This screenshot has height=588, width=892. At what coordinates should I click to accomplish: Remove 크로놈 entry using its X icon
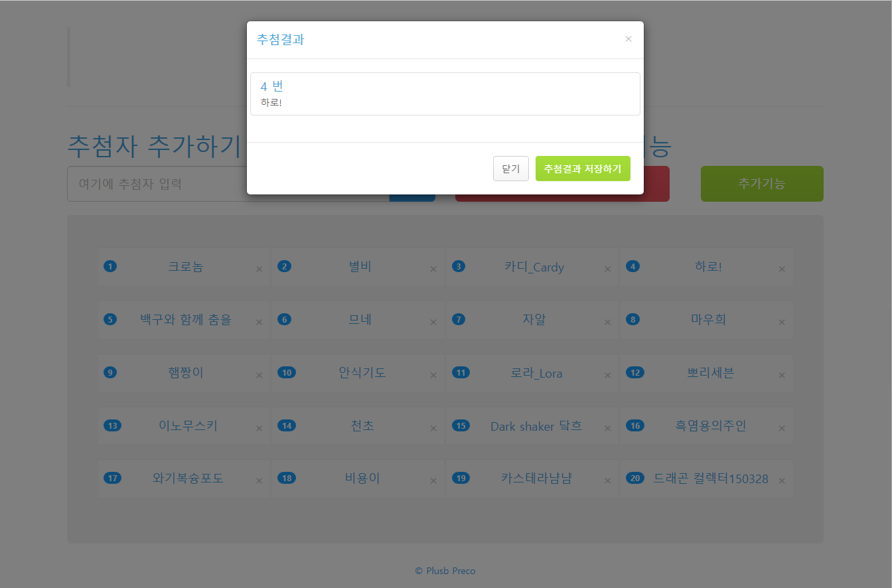pyautogui.click(x=260, y=269)
